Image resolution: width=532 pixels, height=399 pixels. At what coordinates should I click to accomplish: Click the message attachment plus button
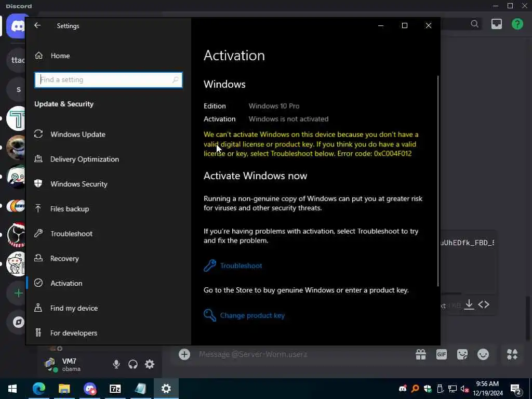(184, 354)
